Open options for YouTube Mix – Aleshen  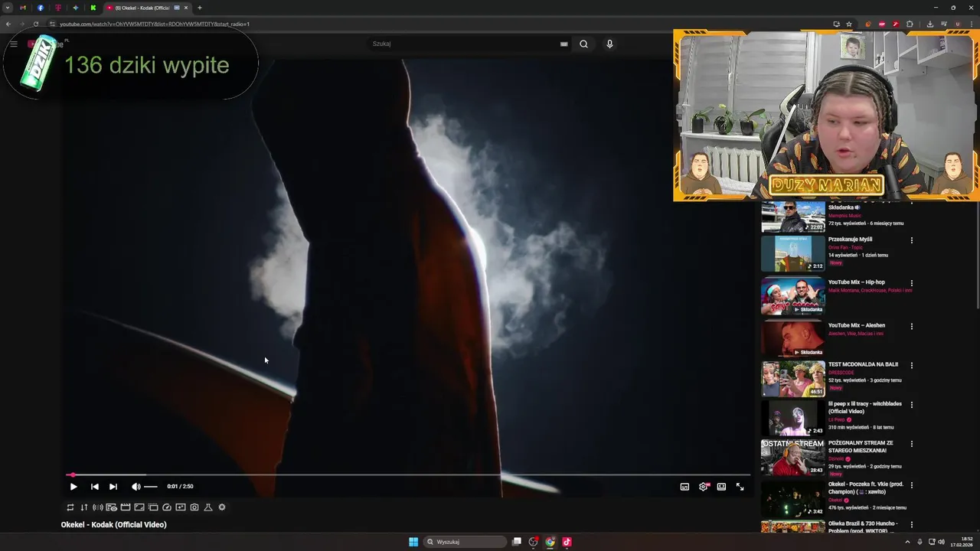click(x=911, y=326)
